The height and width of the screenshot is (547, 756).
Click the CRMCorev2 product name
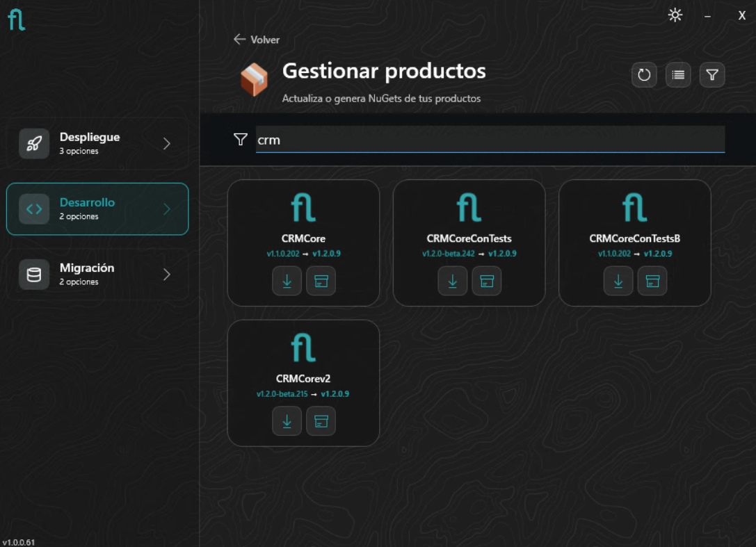pyautogui.click(x=303, y=379)
